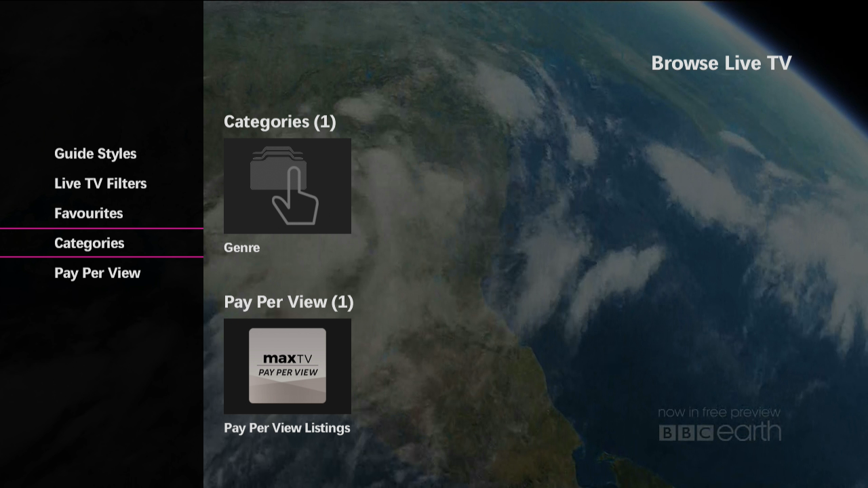Open Pay Per View from the sidebar
Screen dimensions: 868x488
pyautogui.click(x=97, y=272)
